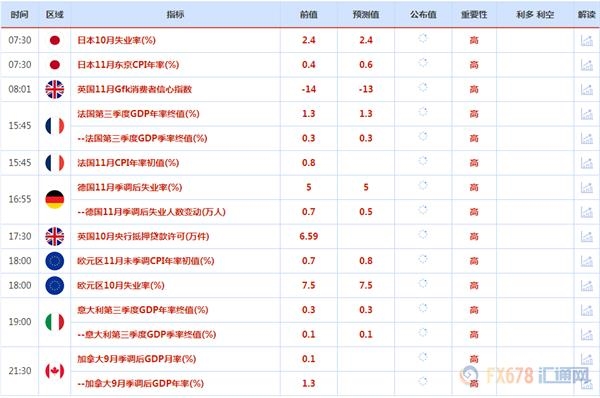Select time cell 19:00

pyautogui.click(x=20, y=322)
